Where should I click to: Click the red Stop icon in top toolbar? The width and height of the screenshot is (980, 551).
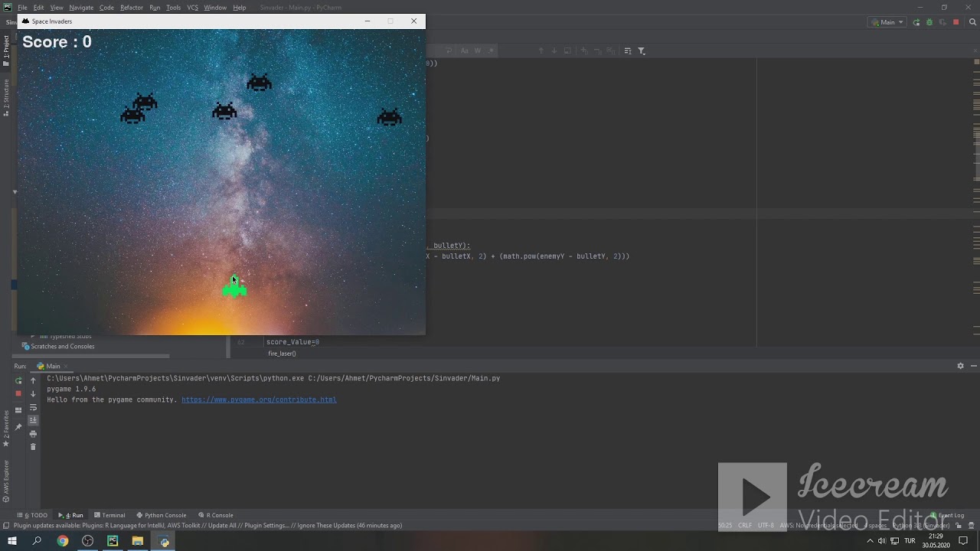(x=955, y=22)
